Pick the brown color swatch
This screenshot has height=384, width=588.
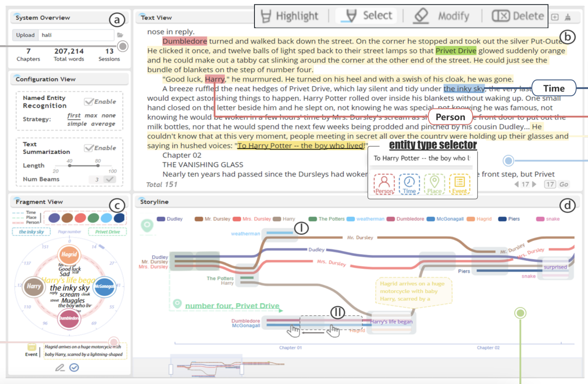pos(67,218)
